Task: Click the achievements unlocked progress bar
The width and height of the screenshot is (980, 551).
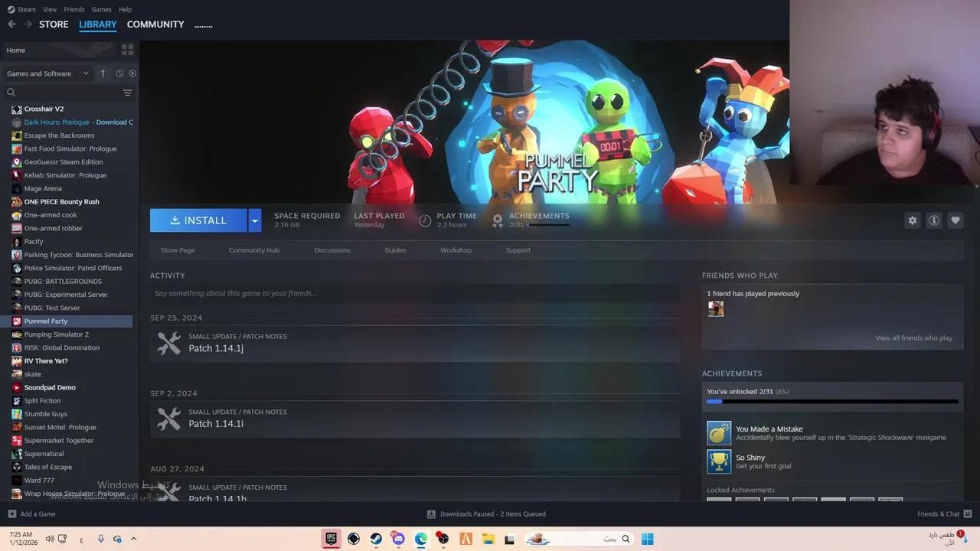Action: (832, 401)
